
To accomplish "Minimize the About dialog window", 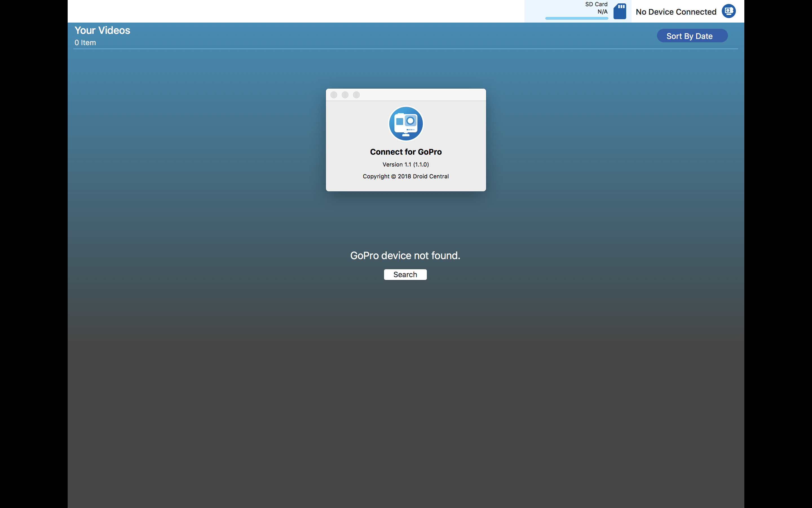I will point(345,95).
